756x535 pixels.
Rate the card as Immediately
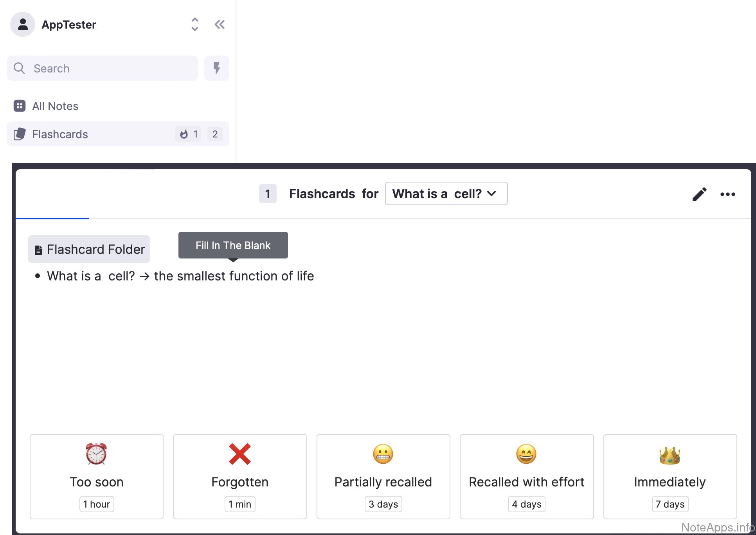click(x=670, y=476)
